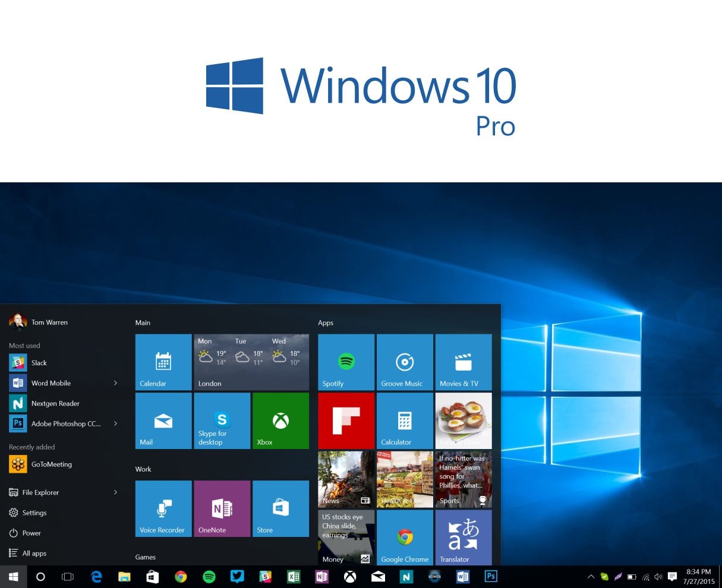Click the Tom Warren user account

(39, 322)
